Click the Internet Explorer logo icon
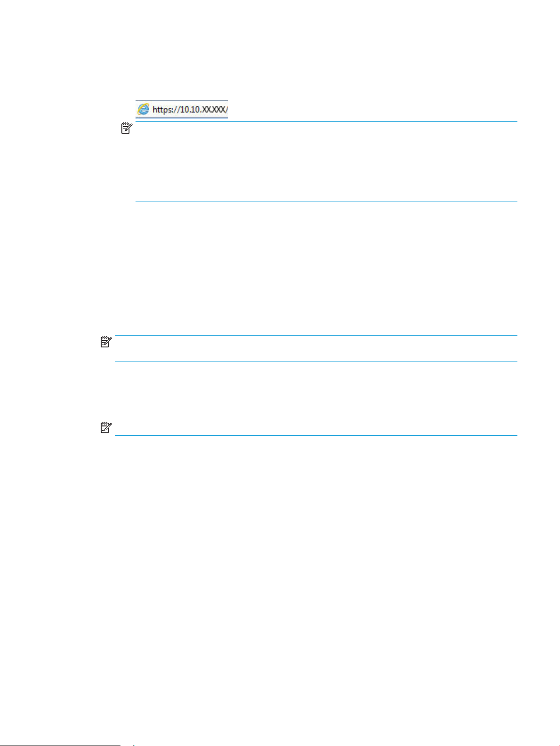Screen dimensions: 560x746 [143, 110]
